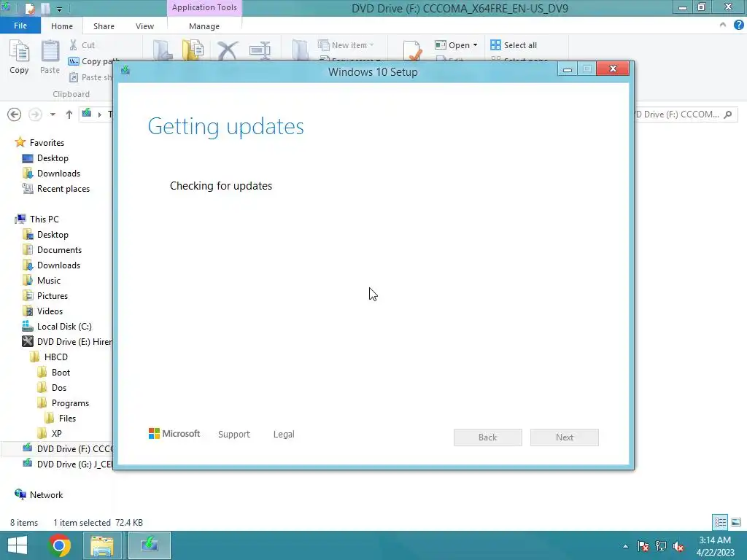
Task: Click the Action Center flag icon
Action: coord(643,546)
